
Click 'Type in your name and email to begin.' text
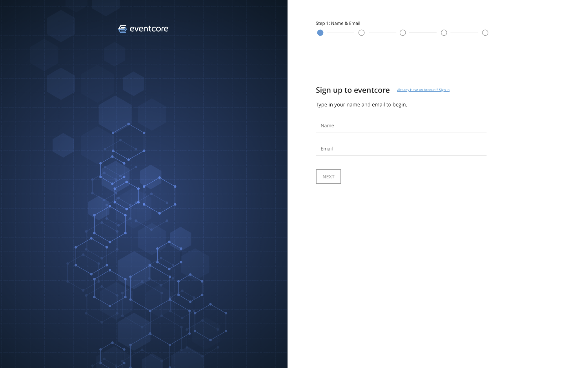coord(361,105)
